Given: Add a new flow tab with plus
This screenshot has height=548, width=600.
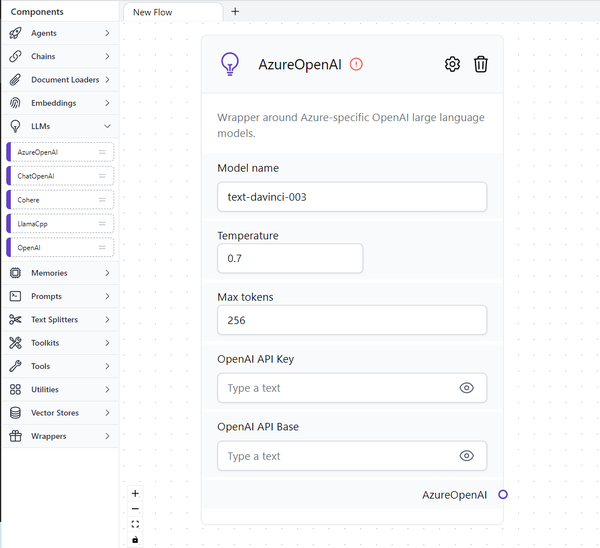Looking at the screenshot, I should [235, 11].
